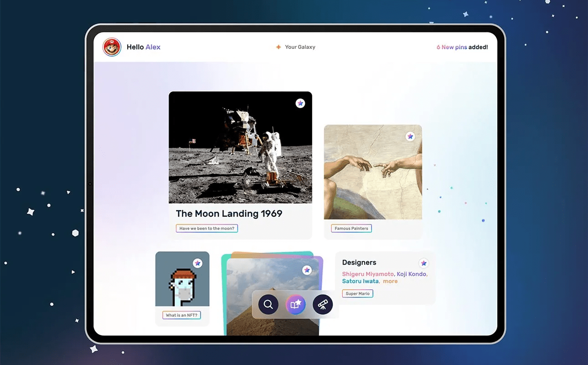588x365 pixels.
Task: Open the Shigeru Miyamoto link
Action: tap(367, 274)
